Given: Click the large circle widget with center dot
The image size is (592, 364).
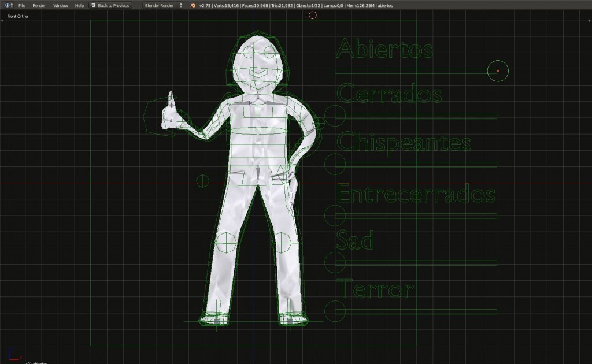Looking at the screenshot, I should 497,70.
